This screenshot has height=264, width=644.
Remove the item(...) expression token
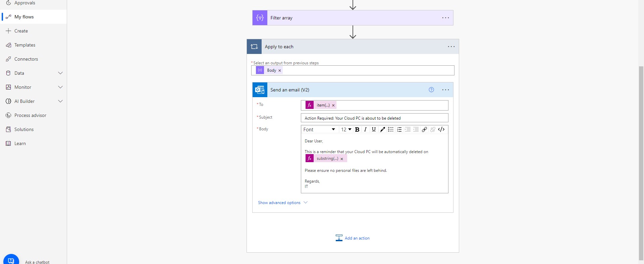point(333,105)
